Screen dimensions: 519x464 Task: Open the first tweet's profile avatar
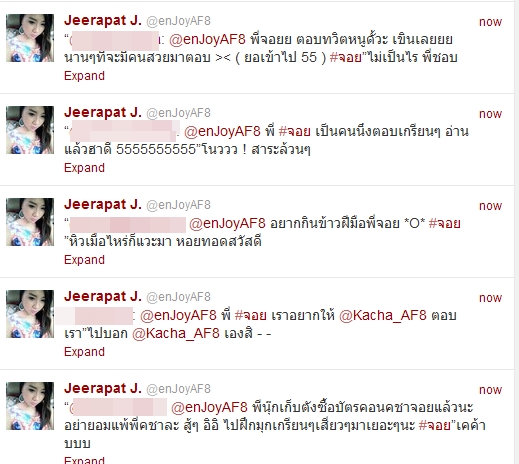coord(30,38)
